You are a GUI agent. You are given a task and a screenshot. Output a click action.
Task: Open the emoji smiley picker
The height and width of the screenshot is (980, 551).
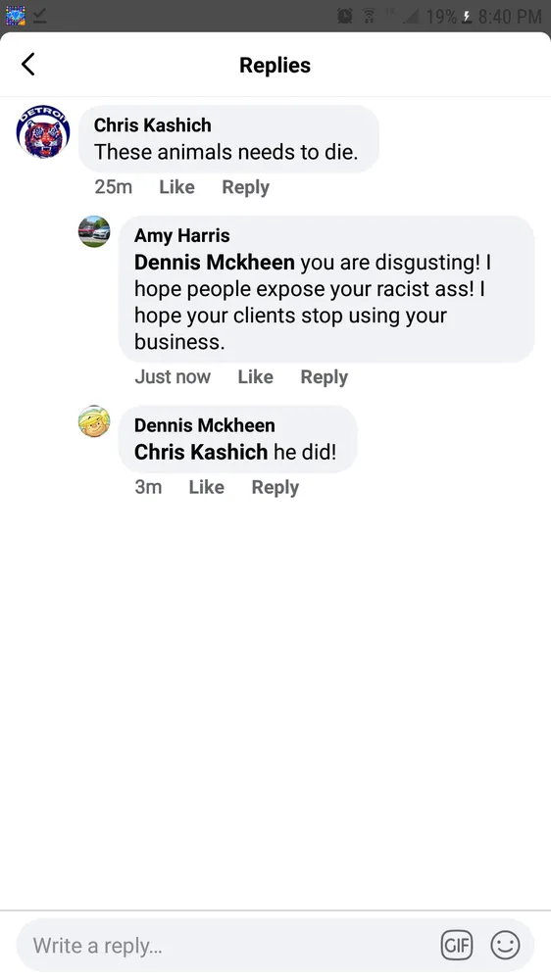(505, 945)
